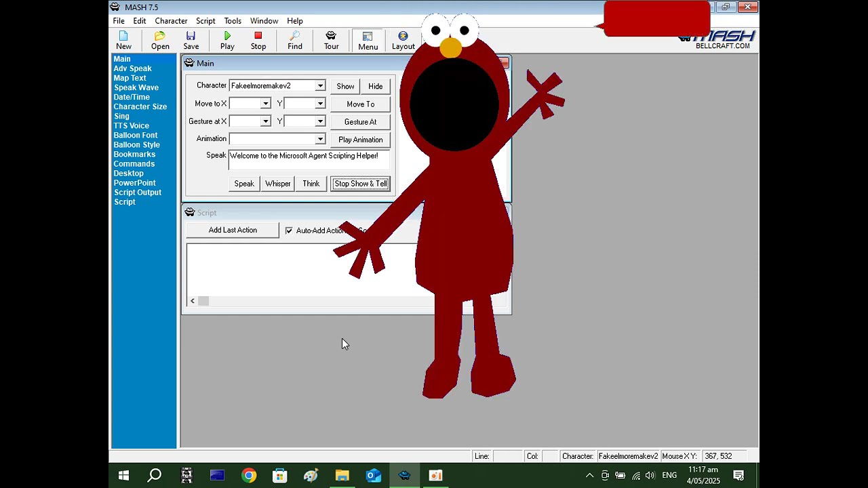The width and height of the screenshot is (868, 488).
Task: Open File Explorer from the taskbar
Action: (342, 476)
